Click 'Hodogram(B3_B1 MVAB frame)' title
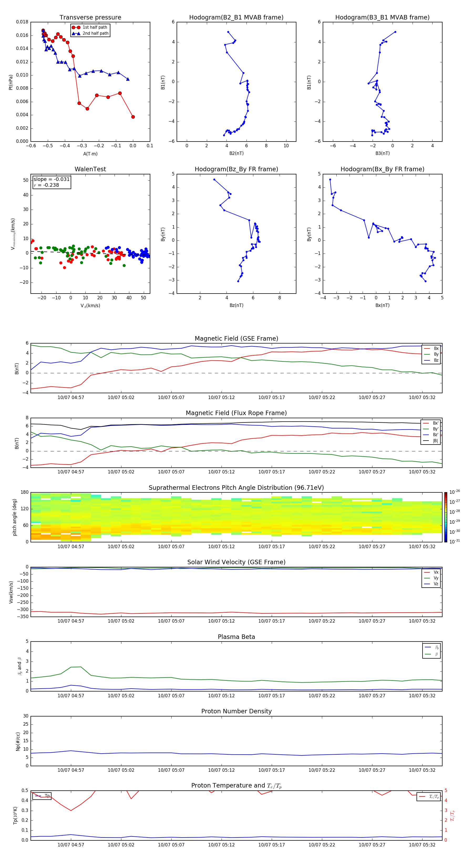This screenshot has width=473, height=868. click(x=382, y=18)
